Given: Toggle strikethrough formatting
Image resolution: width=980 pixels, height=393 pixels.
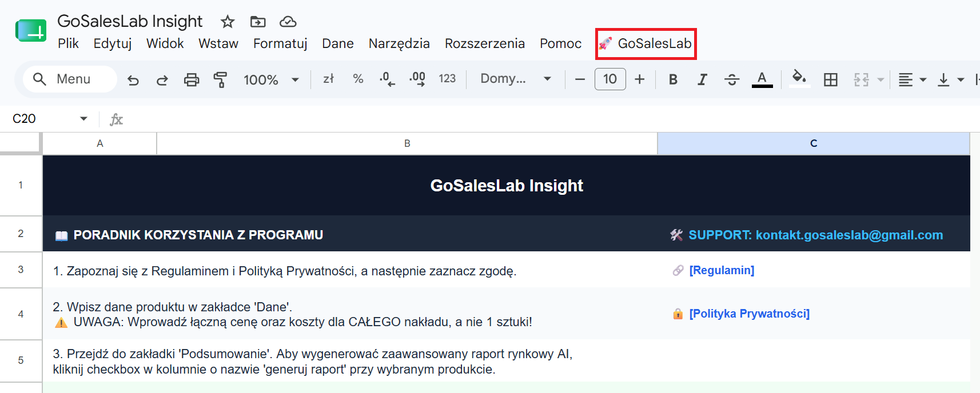Looking at the screenshot, I should click(732, 79).
